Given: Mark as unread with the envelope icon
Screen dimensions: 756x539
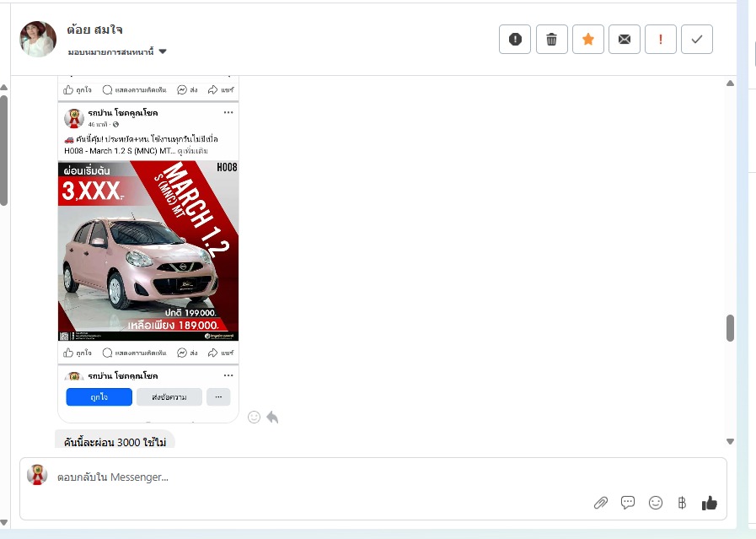Looking at the screenshot, I should click(624, 39).
